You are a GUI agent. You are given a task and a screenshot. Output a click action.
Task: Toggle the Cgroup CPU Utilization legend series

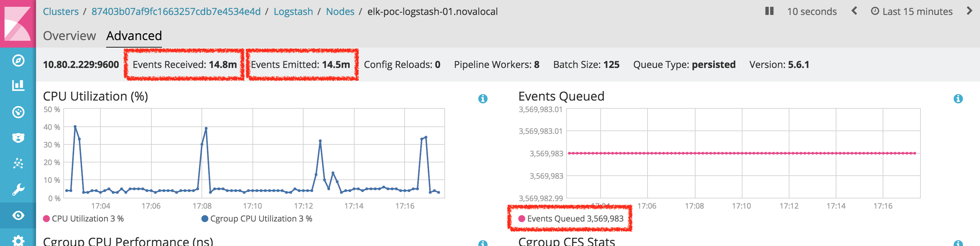coord(257,219)
